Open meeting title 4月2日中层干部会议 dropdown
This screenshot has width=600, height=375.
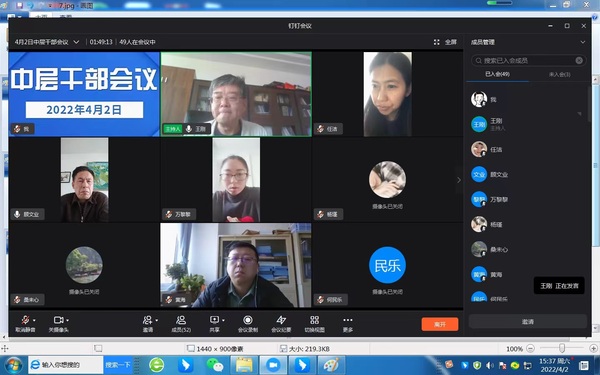tap(76, 42)
